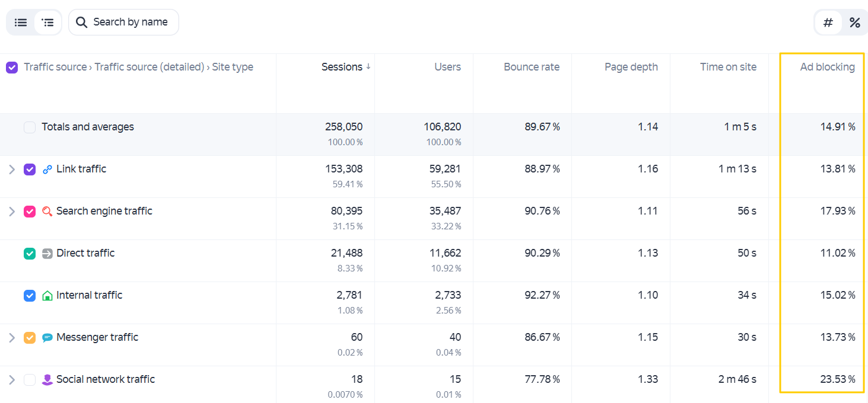Switch to flat list view icon
This screenshot has width=868, height=403.
[x=21, y=23]
